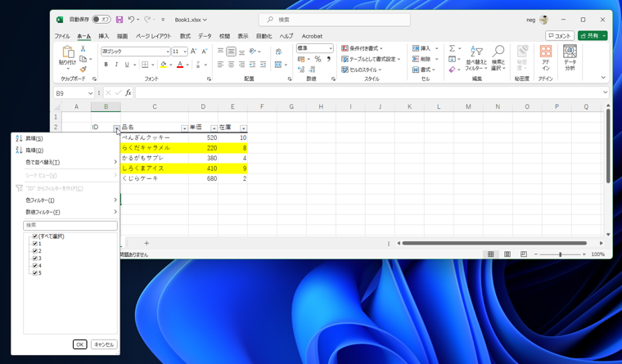Open Color Filter submenu
Viewport: 622px width, 364px height.
(65, 200)
